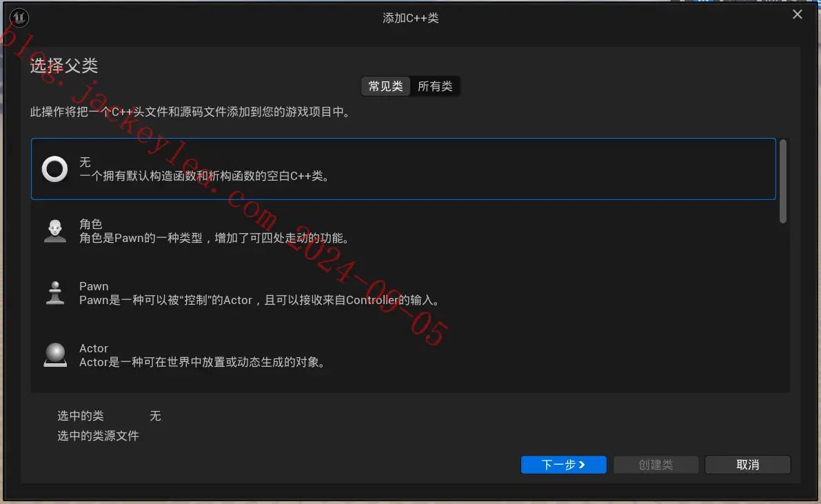Choose the Pawn parent class row title
The image size is (821, 504).
(x=94, y=286)
